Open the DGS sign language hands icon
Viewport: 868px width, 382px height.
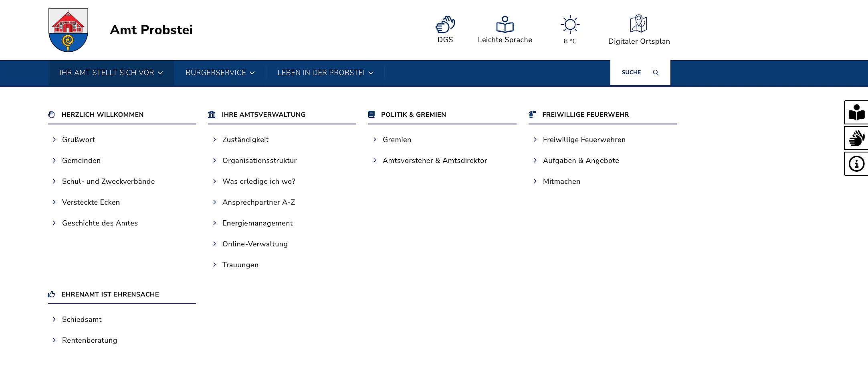[x=445, y=24]
